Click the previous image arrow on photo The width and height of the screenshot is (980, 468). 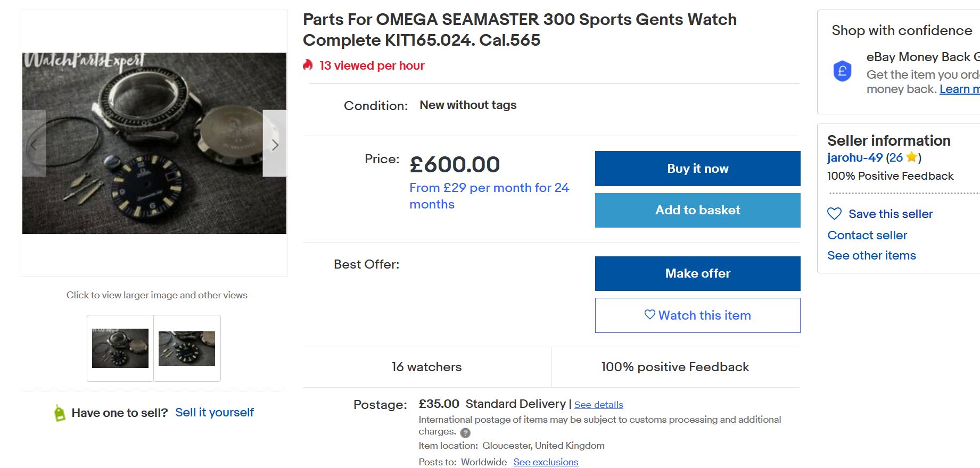pos(34,144)
